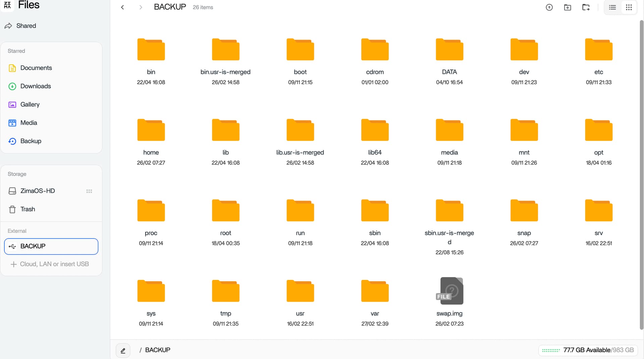Select the swap.img file
This screenshot has height=359, width=644.
[x=449, y=291]
